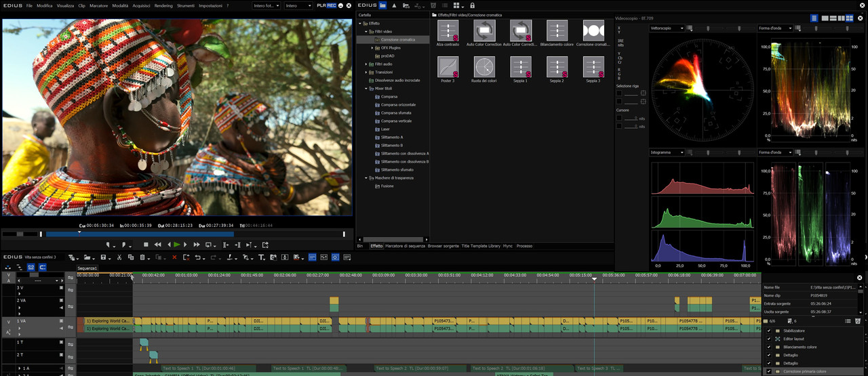
Task: Click the rewind button in player
Action: pos(158,245)
